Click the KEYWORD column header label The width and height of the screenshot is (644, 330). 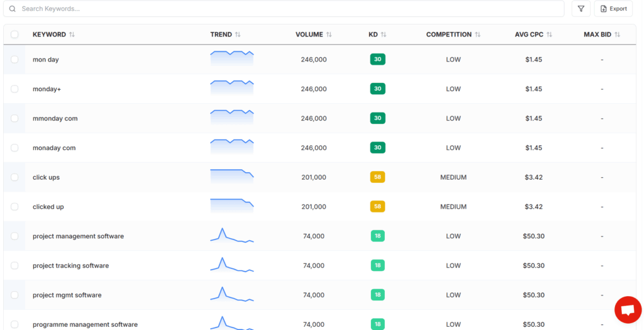[x=49, y=35]
